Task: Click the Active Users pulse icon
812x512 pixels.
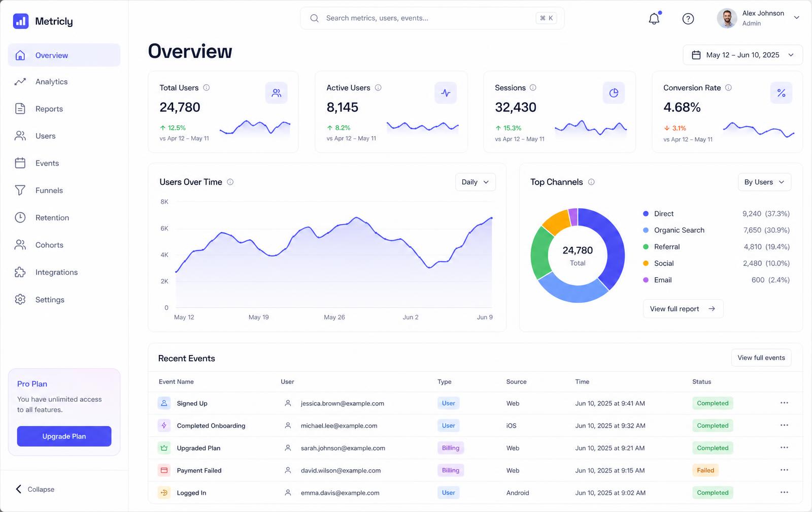Action: click(446, 93)
